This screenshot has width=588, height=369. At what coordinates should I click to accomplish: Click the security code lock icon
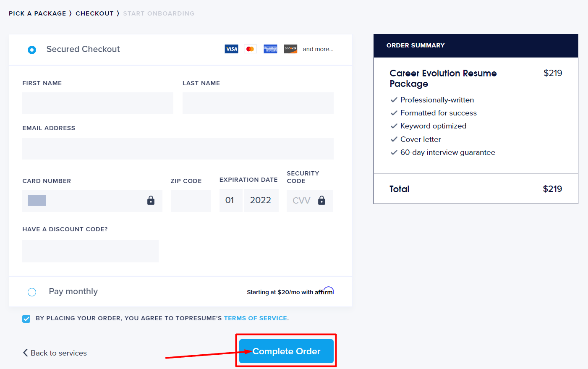point(321,201)
